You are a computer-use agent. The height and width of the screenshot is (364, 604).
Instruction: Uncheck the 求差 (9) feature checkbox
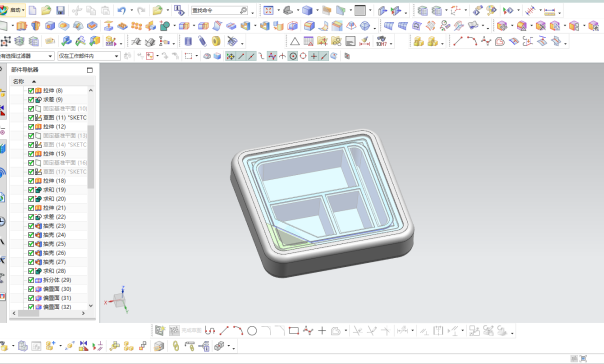coord(31,99)
